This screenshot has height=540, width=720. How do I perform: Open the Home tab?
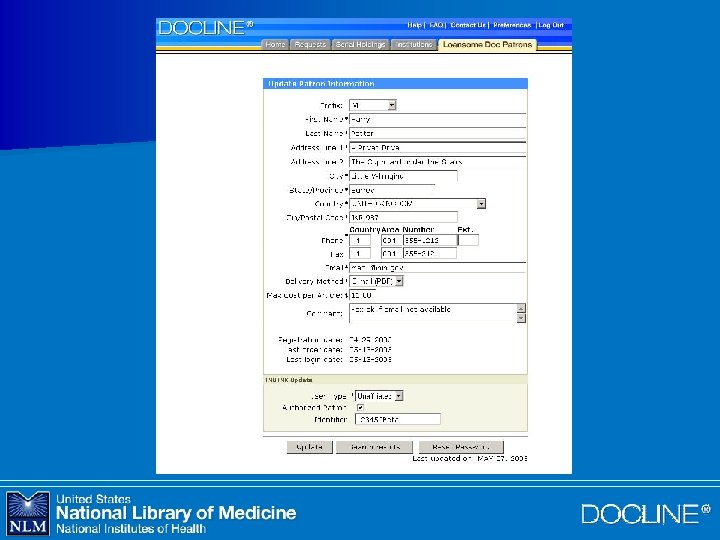[x=275, y=45]
